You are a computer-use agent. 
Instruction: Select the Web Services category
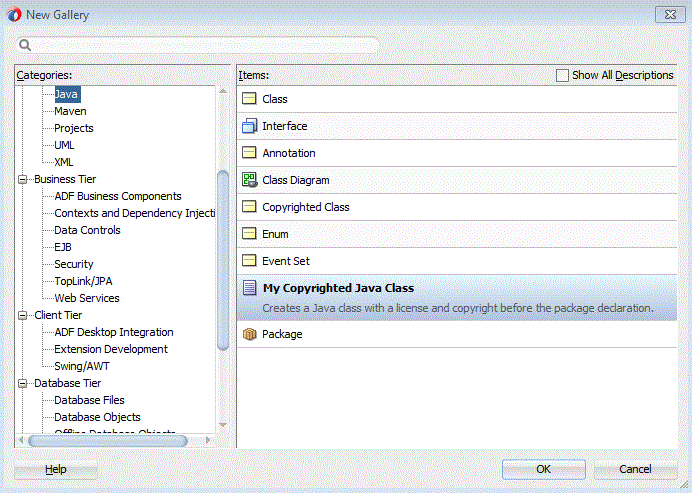(87, 298)
